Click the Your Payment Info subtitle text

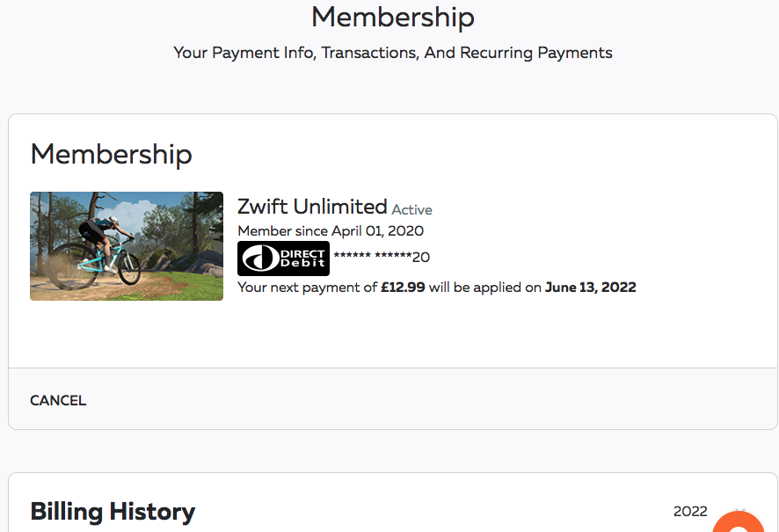(x=392, y=53)
